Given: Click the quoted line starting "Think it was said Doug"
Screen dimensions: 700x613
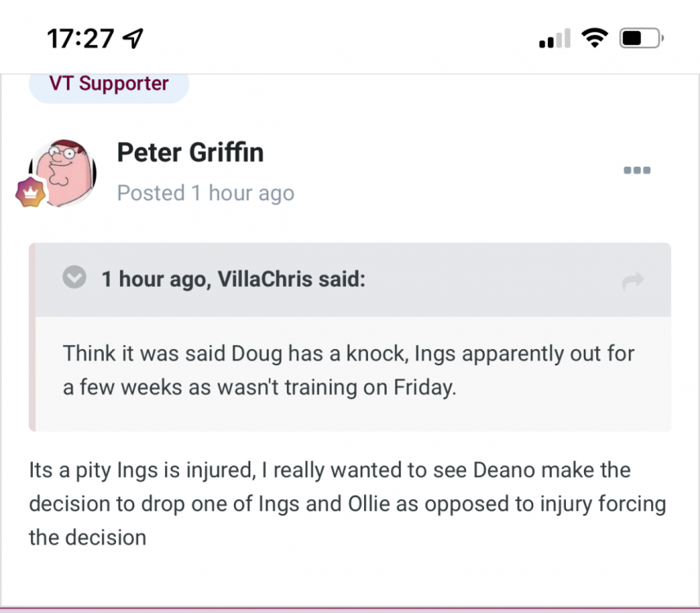Looking at the screenshot, I should click(348, 354).
